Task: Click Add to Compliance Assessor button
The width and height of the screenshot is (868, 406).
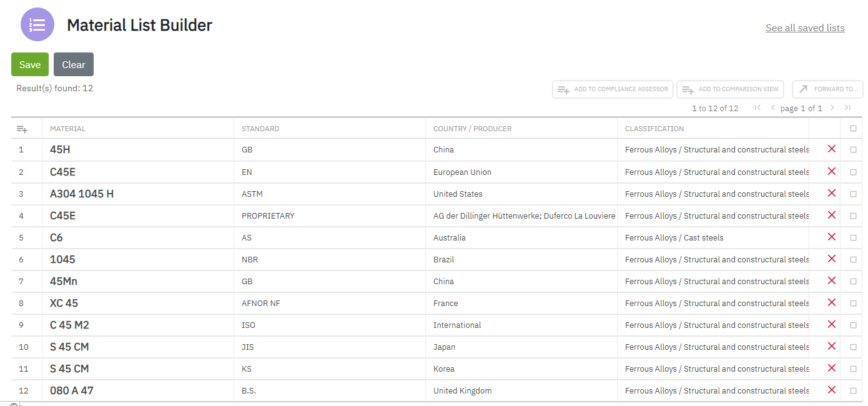Action: pos(613,89)
